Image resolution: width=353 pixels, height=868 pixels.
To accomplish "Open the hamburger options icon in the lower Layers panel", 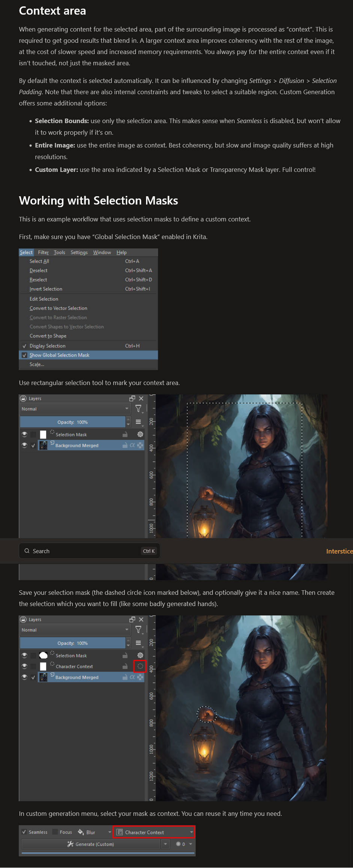I will (138, 643).
